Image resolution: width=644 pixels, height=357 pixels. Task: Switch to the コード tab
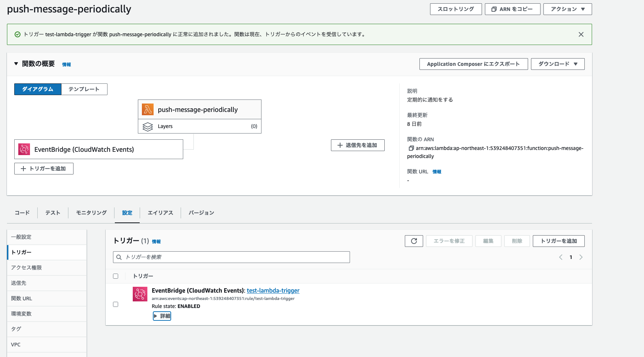[22, 213]
